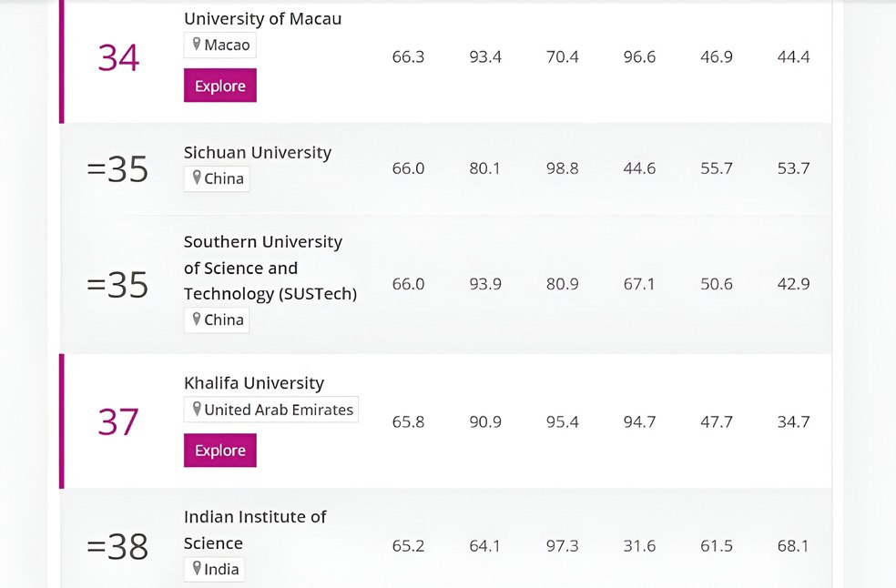Click the pin icon on SUSTech's China tag

194,319
